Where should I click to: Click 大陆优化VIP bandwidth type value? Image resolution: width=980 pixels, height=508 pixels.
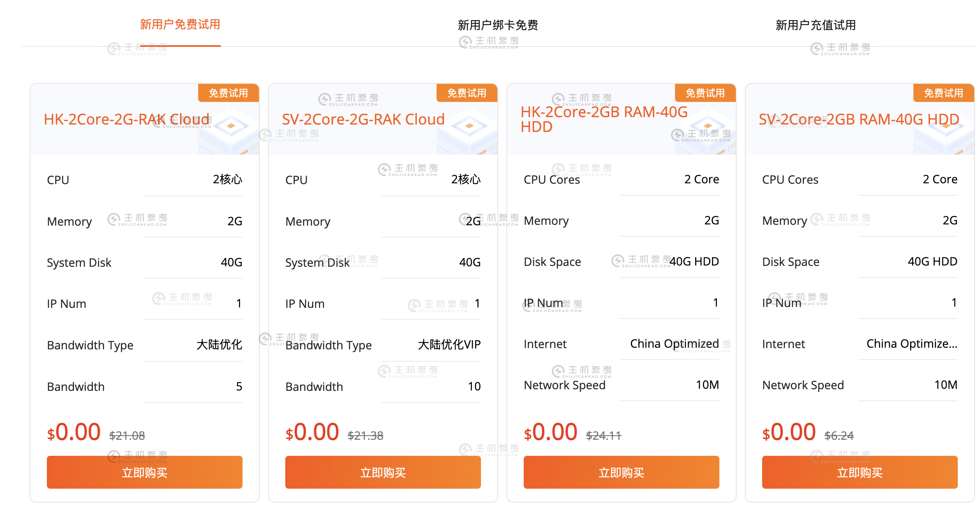tap(449, 344)
